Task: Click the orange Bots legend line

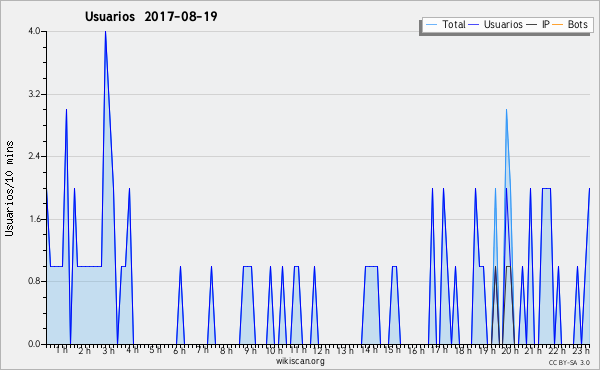Action: pos(558,25)
